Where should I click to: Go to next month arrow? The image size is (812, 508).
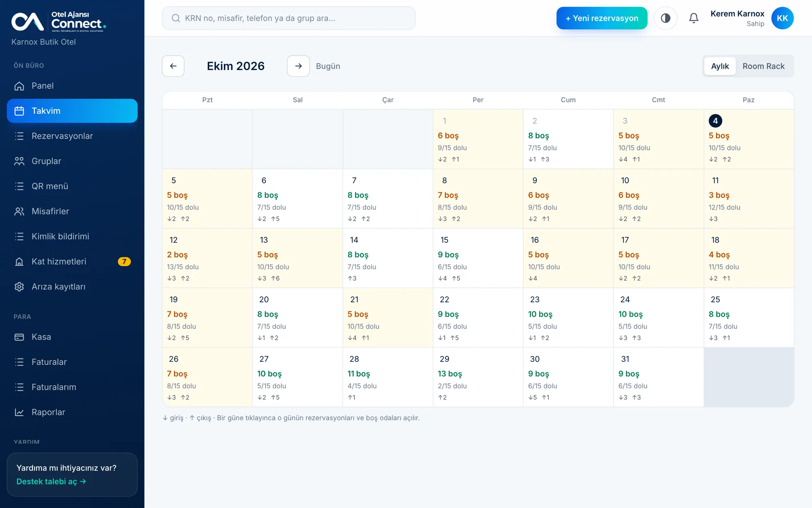[298, 66]
